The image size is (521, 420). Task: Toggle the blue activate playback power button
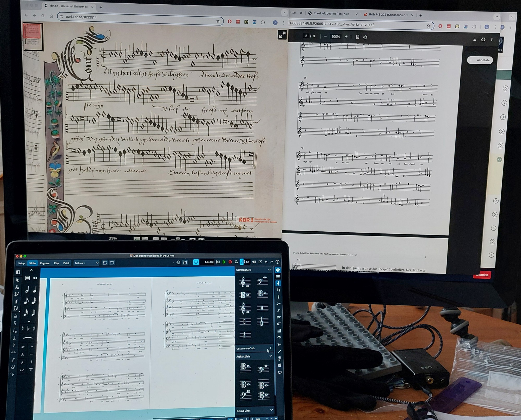point(196,262)
